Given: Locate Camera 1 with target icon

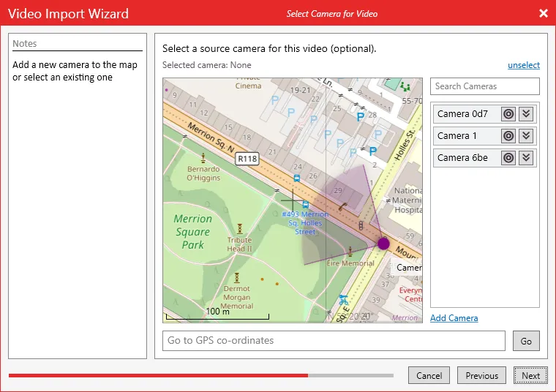Looking at the screenshot, I should [x=508, y=136].
